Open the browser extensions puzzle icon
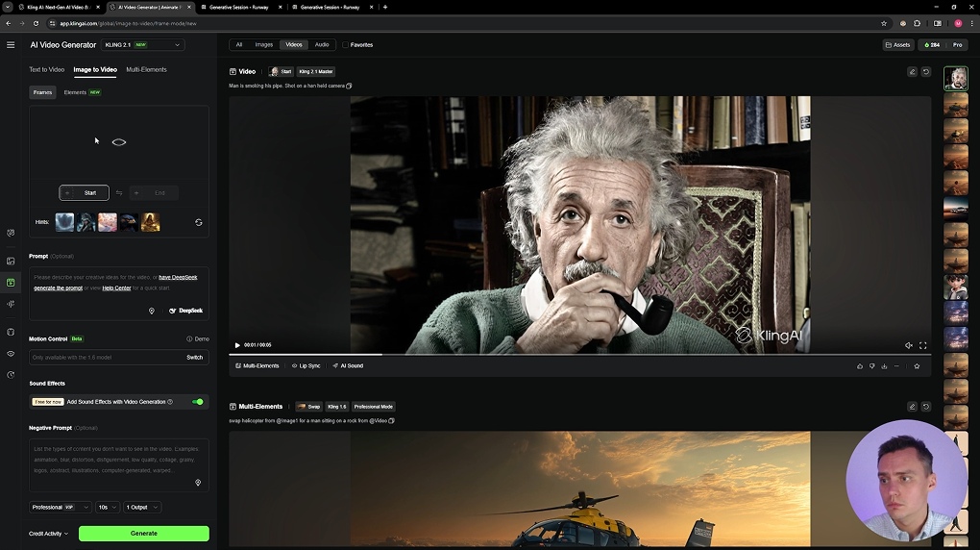 (x=917, y=24)
